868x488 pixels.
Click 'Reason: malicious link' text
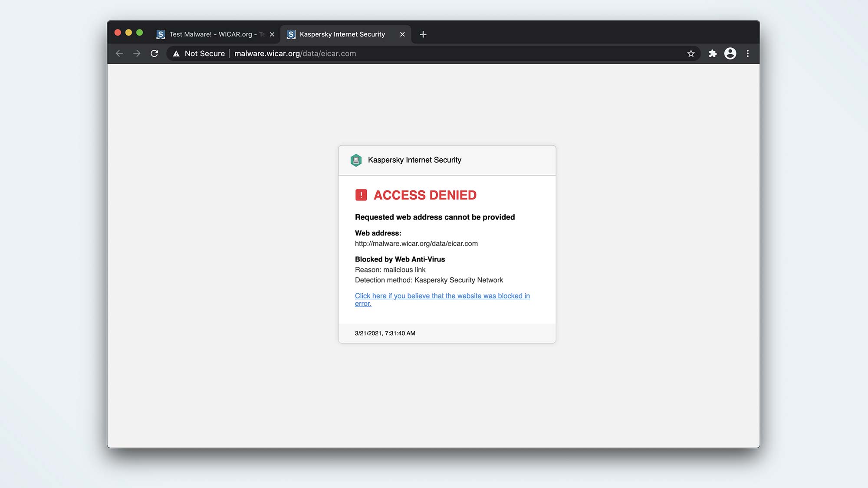(390, 270)
